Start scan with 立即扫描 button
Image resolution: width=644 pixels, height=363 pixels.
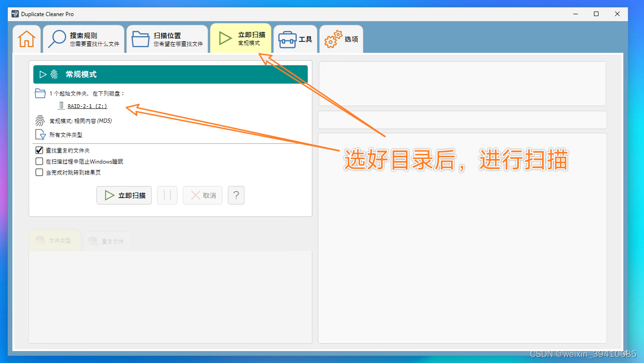point(124,195)
